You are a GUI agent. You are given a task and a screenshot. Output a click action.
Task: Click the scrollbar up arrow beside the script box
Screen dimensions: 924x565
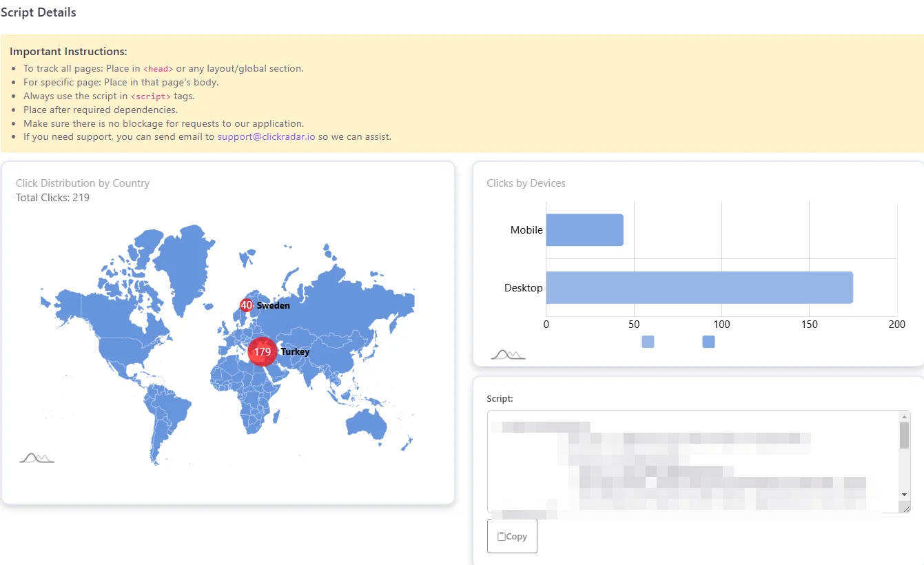click(905, 417)
